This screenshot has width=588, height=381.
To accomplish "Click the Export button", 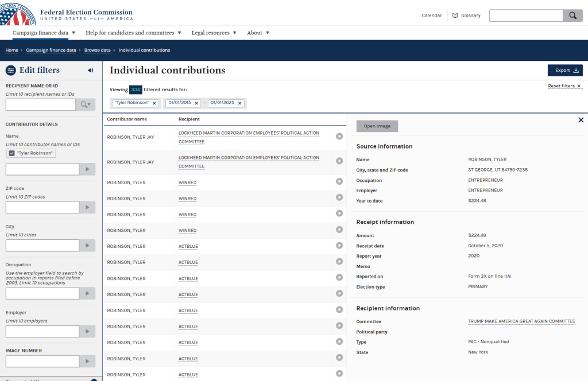I will click(x=565, y=71).
